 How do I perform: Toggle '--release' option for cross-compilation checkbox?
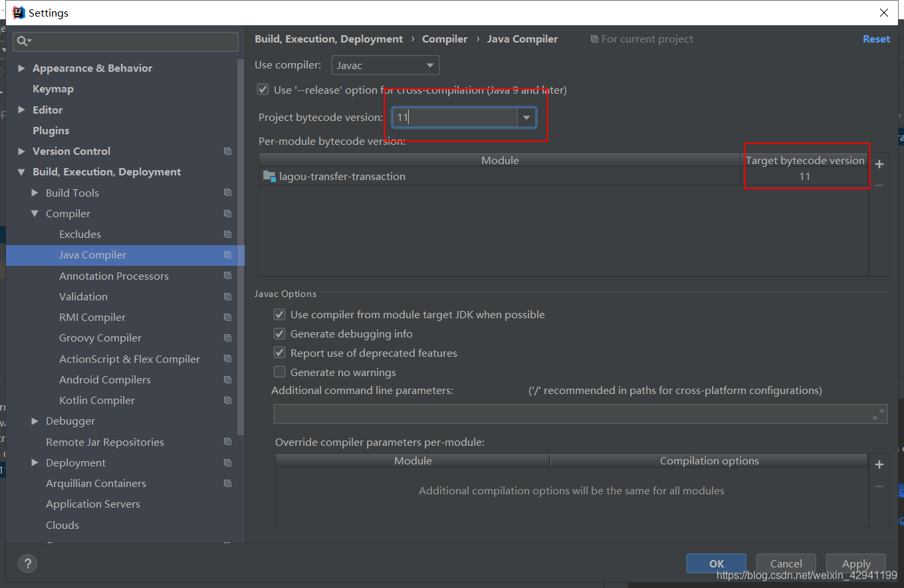click(263, 90)
